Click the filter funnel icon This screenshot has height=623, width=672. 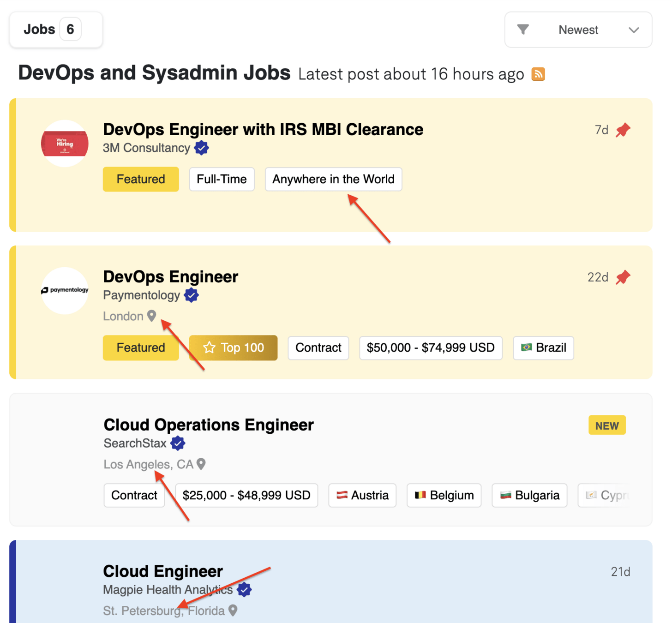(523, 30)
